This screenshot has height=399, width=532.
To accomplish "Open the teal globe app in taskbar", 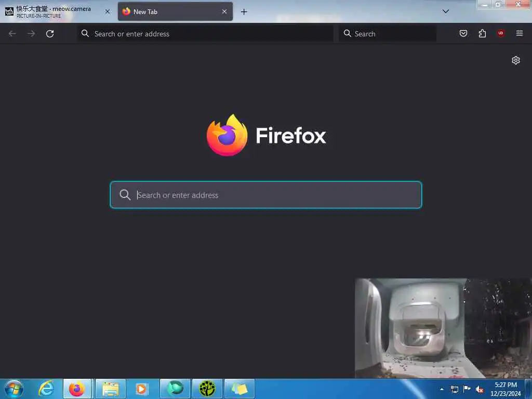I will [x=175, y=389].
